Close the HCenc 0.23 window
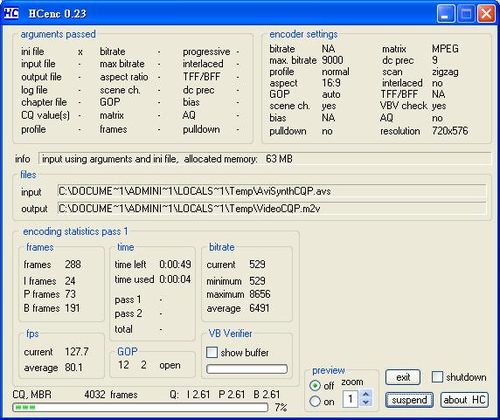Screen dimensions: 500x420 [x=486, y=14]
